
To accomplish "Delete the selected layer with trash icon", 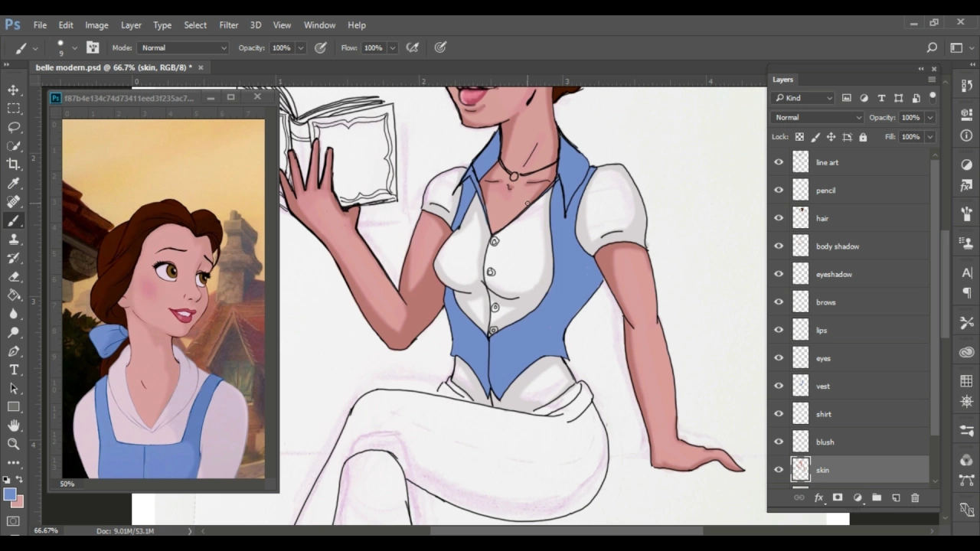I will coord(915,497).
